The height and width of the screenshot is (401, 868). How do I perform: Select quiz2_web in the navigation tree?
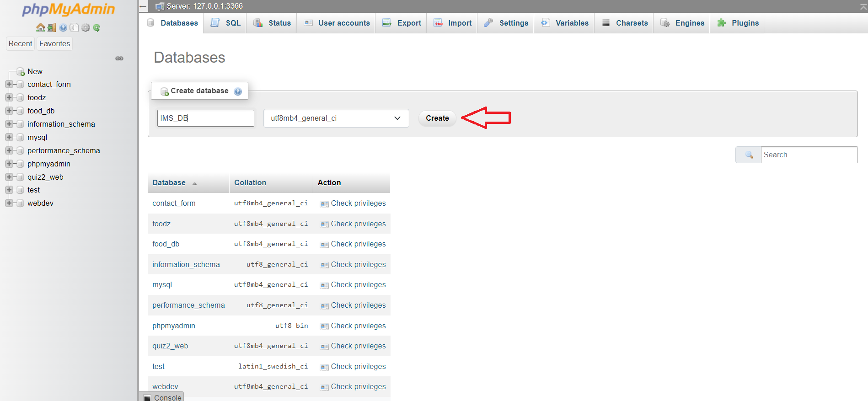click(45, 177)
